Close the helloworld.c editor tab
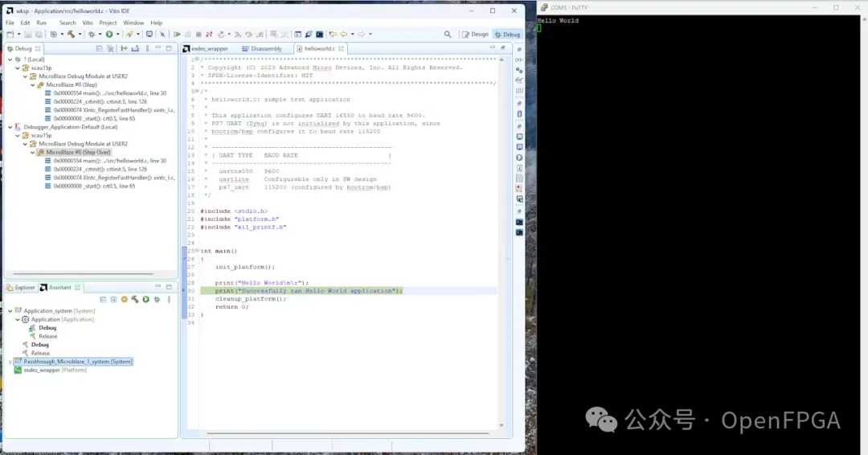Image resolution: width=868 pixels, height=455 pixels. (341, 49)
